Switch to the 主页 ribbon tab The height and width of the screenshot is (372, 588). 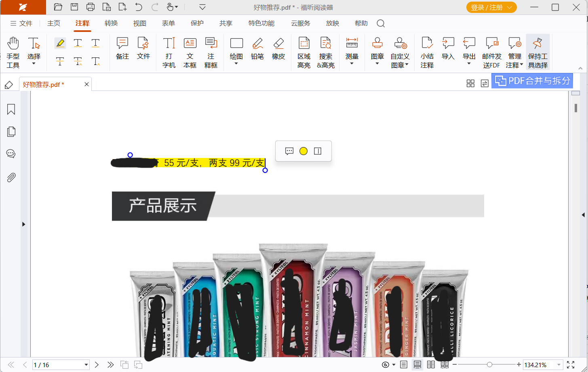54,23
